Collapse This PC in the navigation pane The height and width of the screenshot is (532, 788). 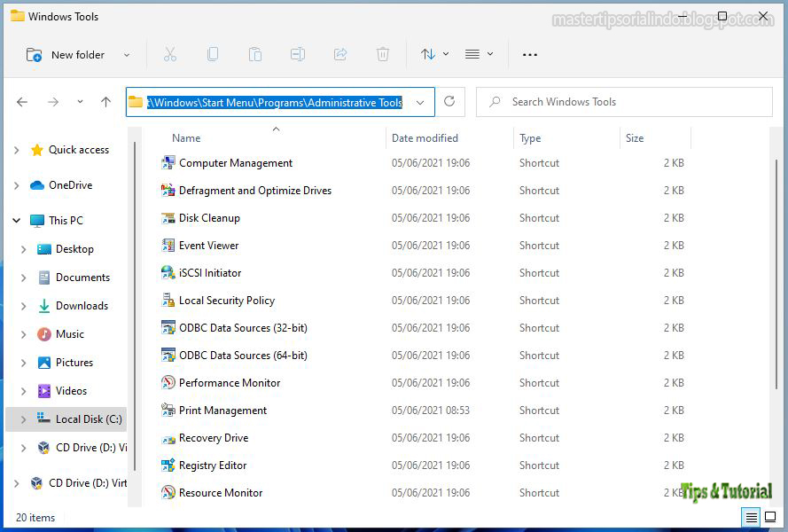(x=16, y=220)
